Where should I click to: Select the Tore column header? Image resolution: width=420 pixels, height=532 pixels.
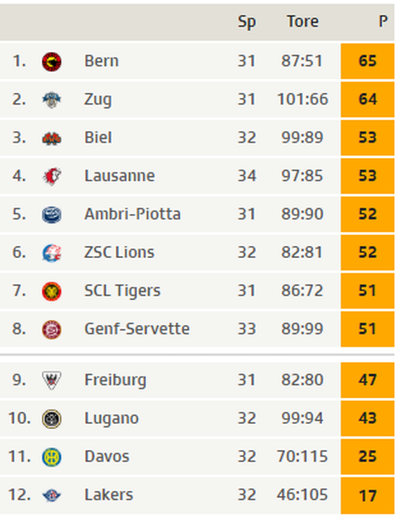pos(302,22)
